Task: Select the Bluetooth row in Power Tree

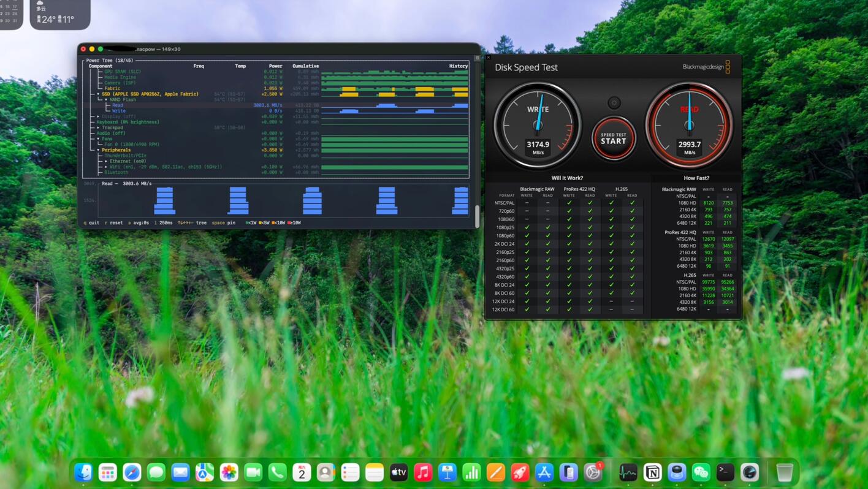Action: [x=276, y=172]
